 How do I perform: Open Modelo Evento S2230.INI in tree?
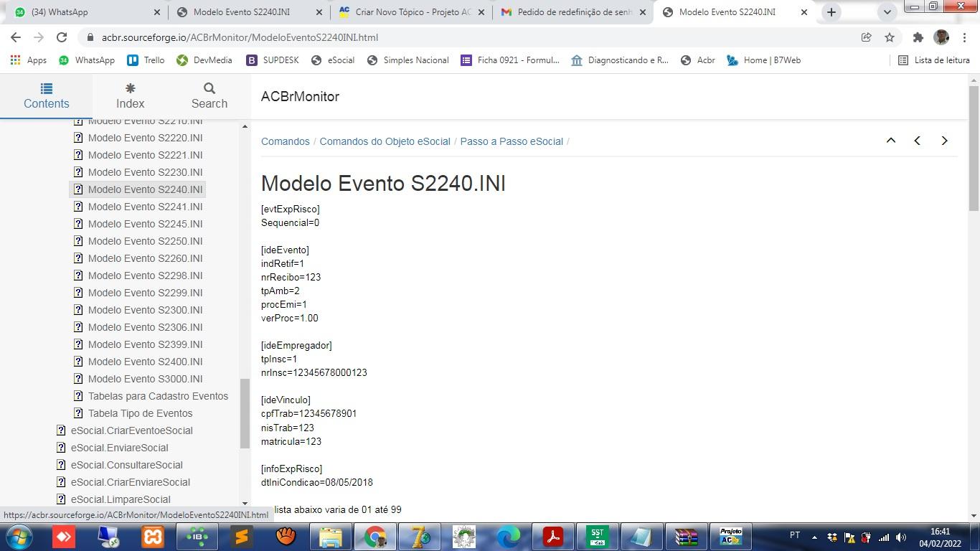click(145, 172)
